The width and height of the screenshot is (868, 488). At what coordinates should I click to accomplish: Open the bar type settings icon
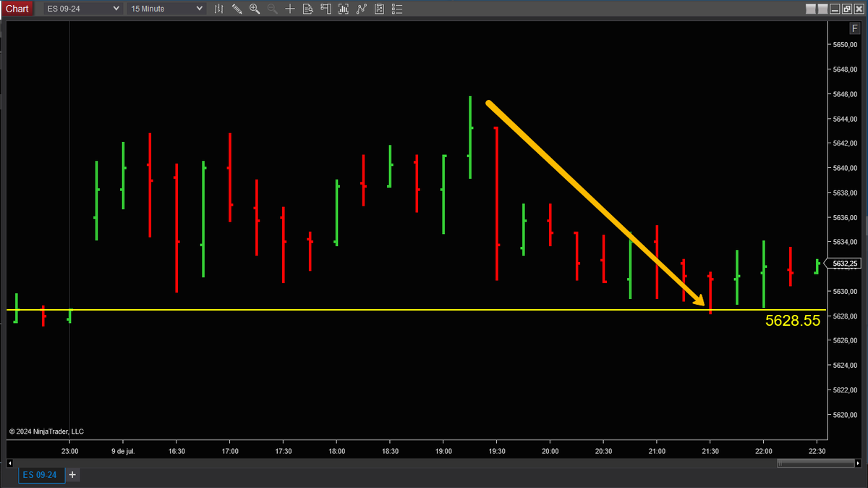(x=219, y=9)
